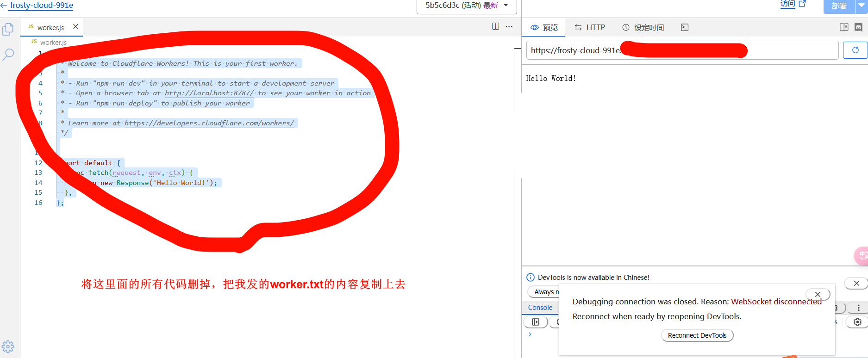
Task: Close the debugging connection closed dialog
Action: (x=818, y=294)
